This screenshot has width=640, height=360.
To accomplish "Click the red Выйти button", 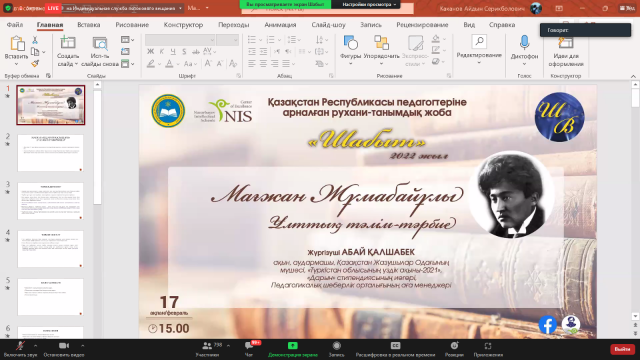I will [622, 349].
